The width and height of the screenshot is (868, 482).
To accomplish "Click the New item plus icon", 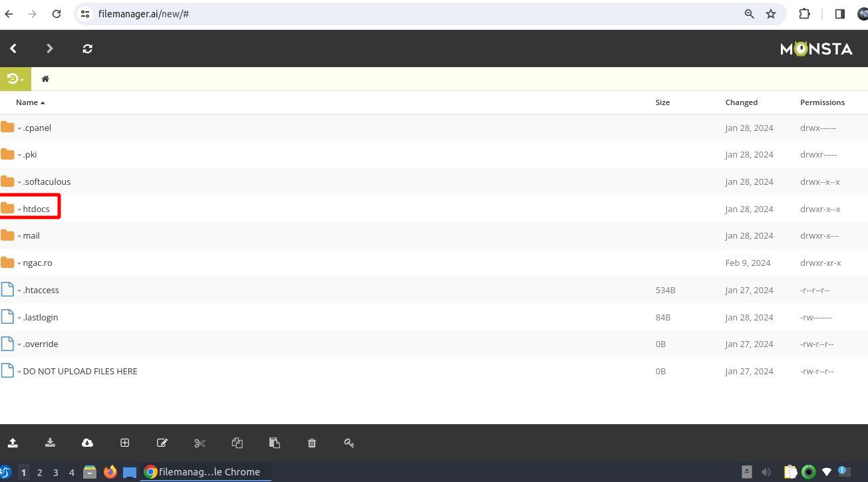I will 124,443.
